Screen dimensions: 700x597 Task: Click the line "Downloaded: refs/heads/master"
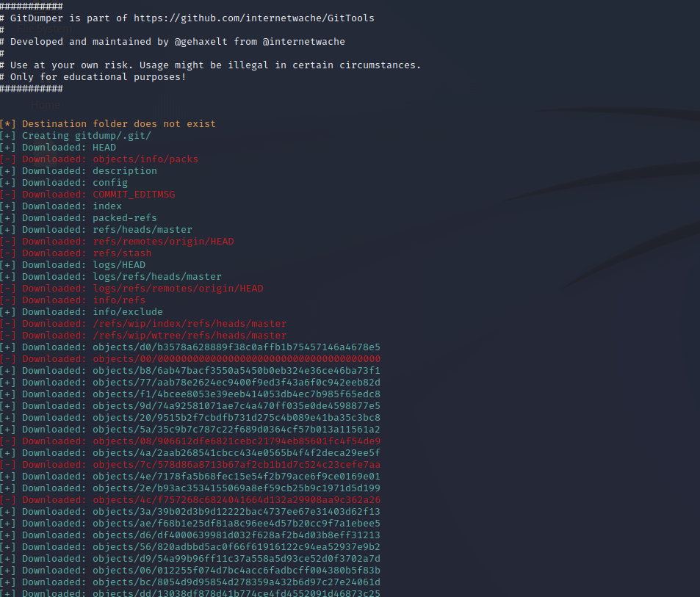point(96,230)
